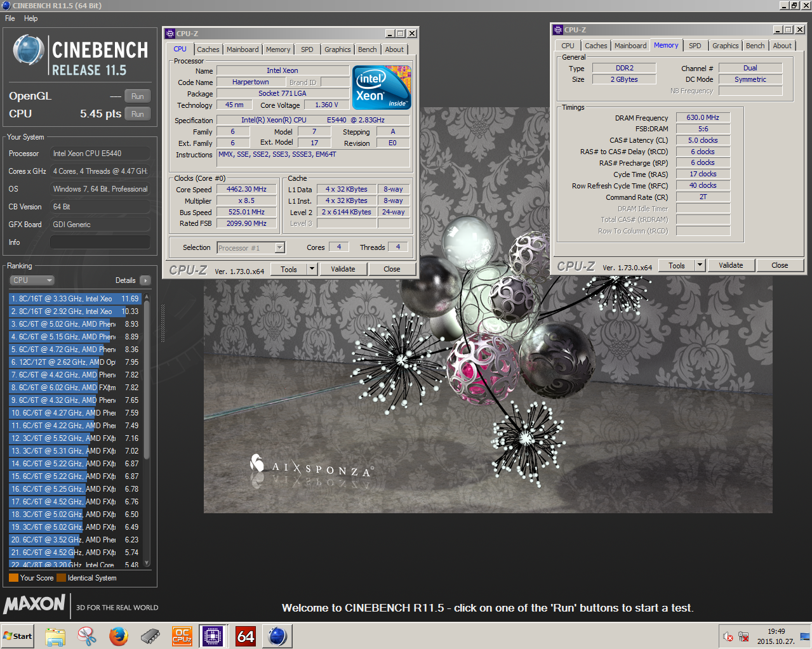Click the Rated FSB 2099.90 MHz value
Image resolution: width=812 pixels, height=649 pixels.
[x=246, y=223]
